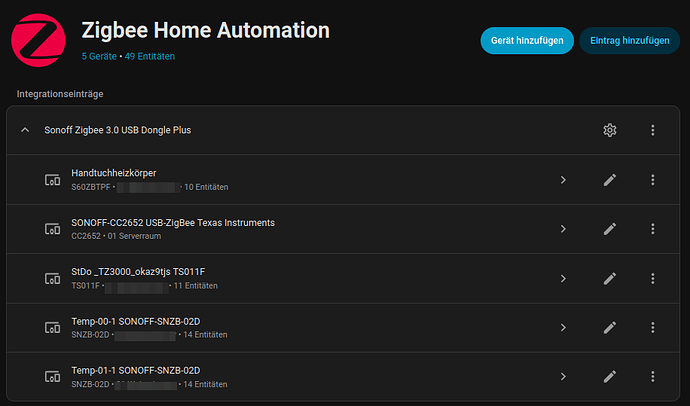Open three-dot menu for Handtuchheizkörper
Viewport: 690px width, 406px height.
[653, 180]
